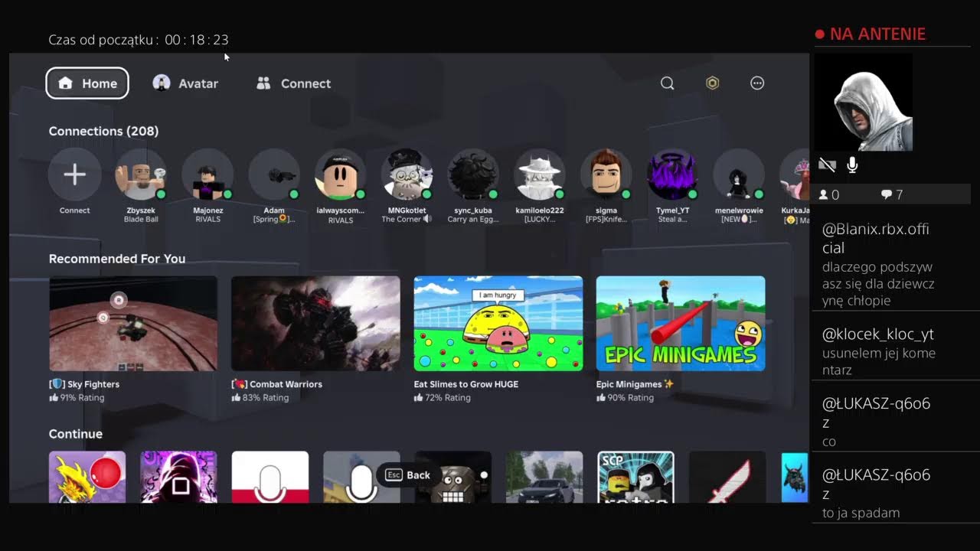The image size is (980, 551).
Task: Open the search magnifier icon
Action: coord(668,83)
